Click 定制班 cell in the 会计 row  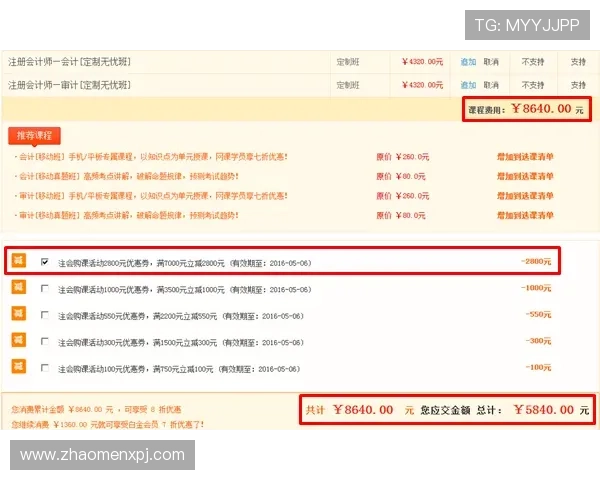pos(348,62)
